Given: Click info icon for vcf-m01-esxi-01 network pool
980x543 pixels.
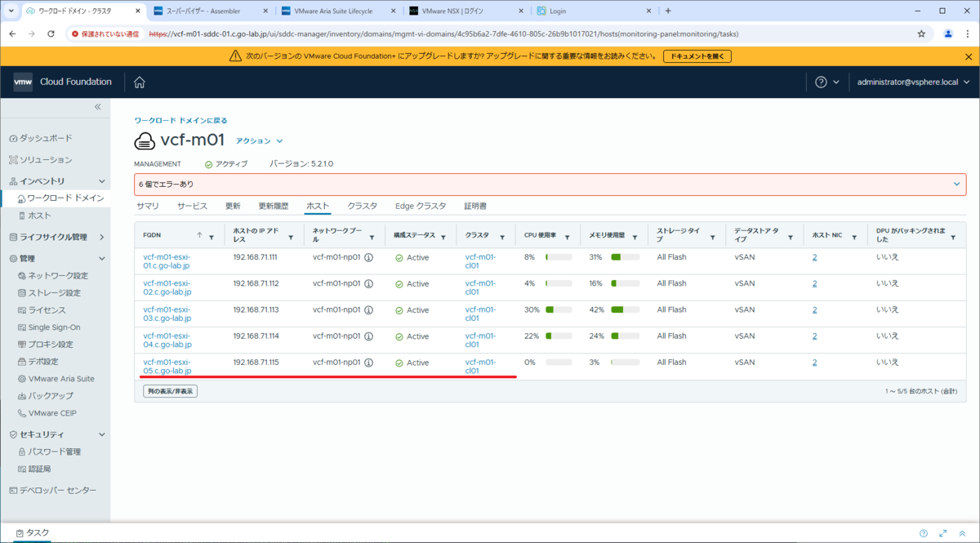Looking at the screenshot, I should (x=368, y=257).
